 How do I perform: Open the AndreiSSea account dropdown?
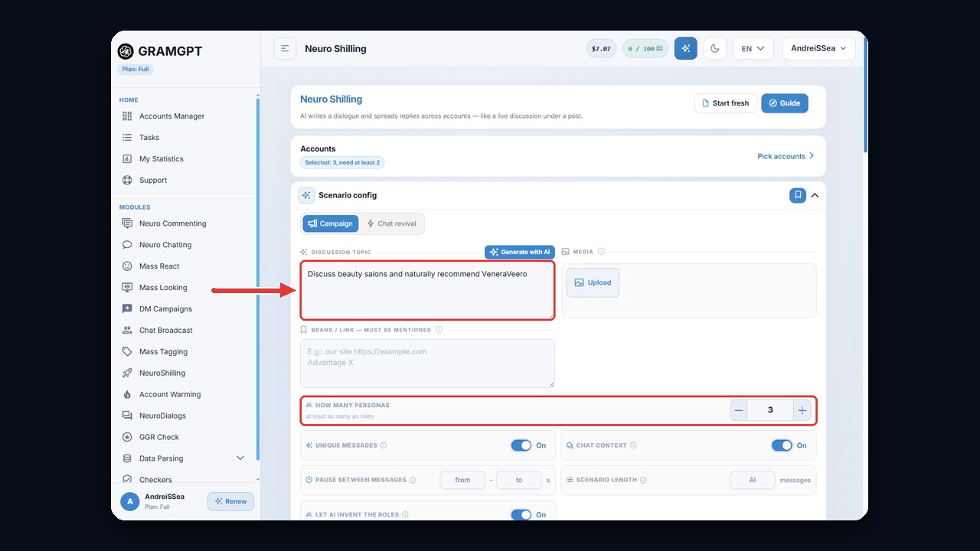point(819,48)
